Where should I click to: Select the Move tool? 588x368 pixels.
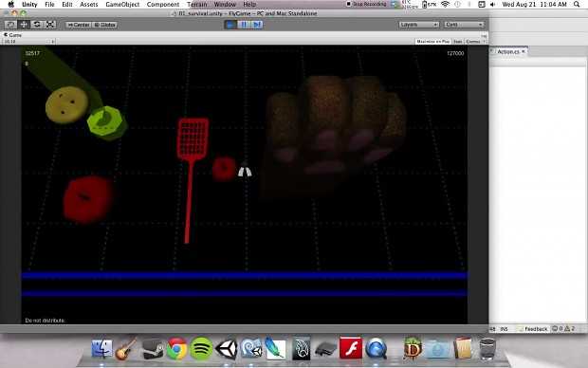coord(24,25)
